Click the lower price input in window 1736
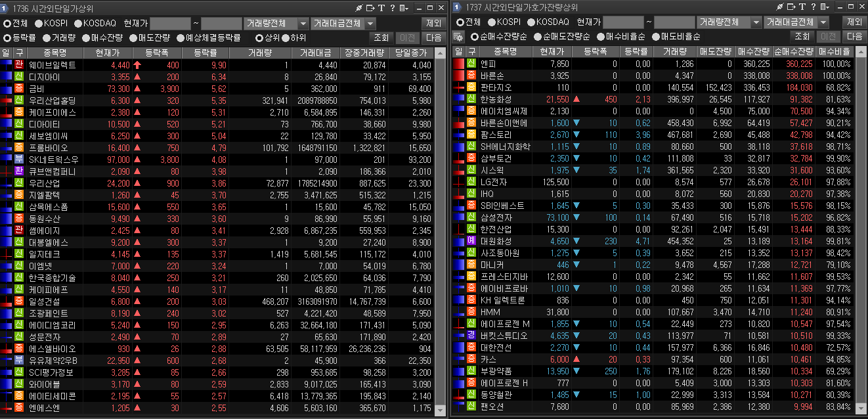The width and height of the screenshot is (868, 419). click(x=169, y=23)
